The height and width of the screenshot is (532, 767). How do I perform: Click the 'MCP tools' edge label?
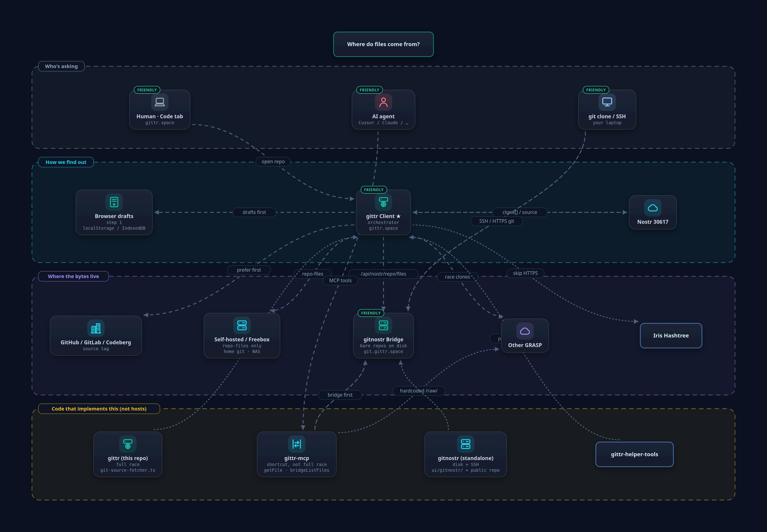(340, 281)
